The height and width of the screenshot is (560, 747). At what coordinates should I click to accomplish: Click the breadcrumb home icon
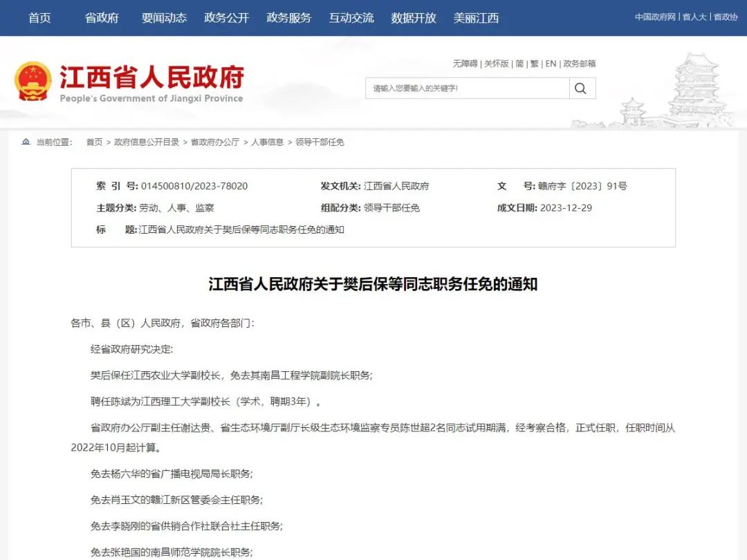[26, 142]
